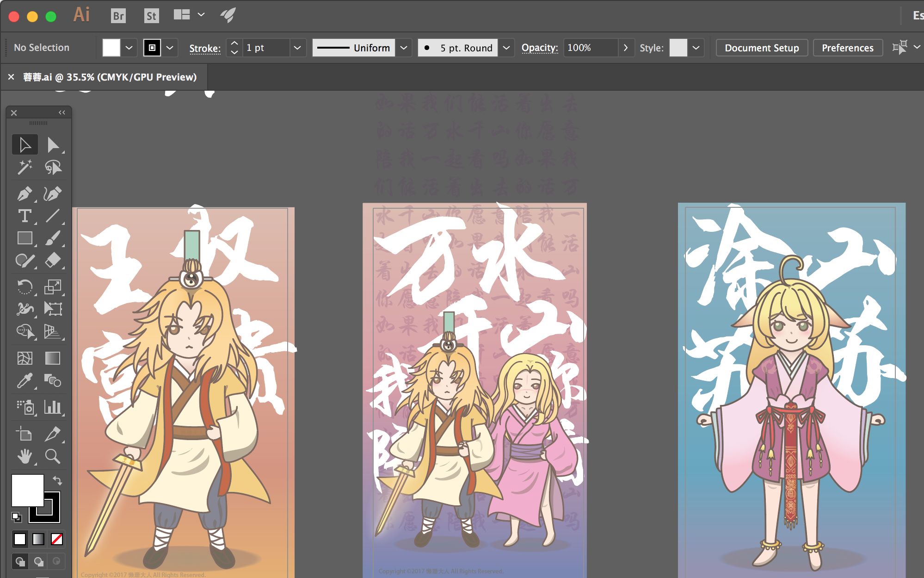Viewport: 924px width, 578px height.
Task: Expand the brush profile 5pt Round dropdown
Action: click(x=507, y=47)
